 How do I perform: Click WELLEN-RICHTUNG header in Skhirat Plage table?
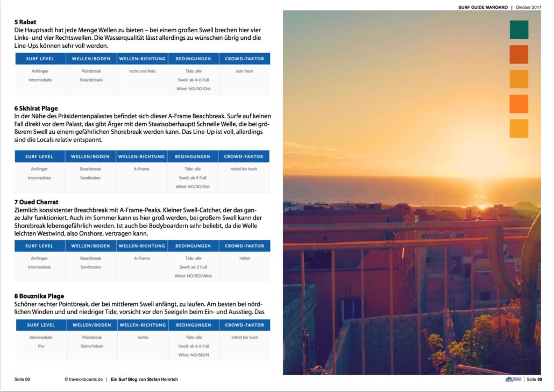141,156
